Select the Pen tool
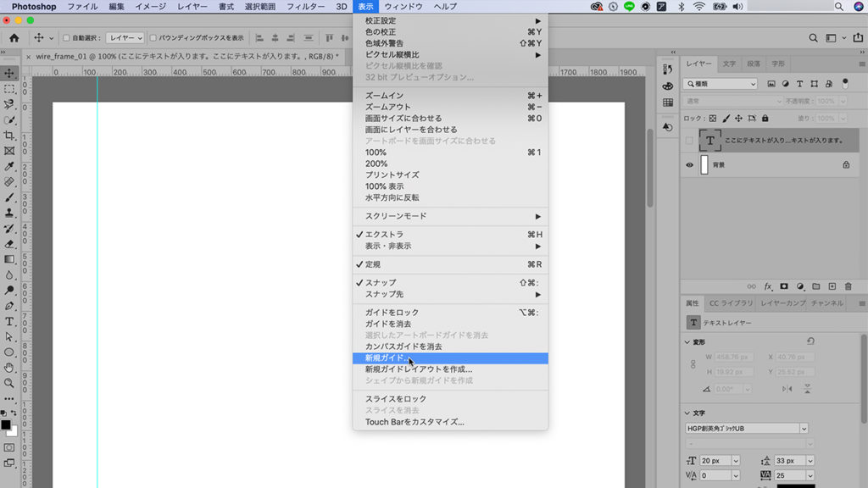868x488 pixels. point(9,306)
